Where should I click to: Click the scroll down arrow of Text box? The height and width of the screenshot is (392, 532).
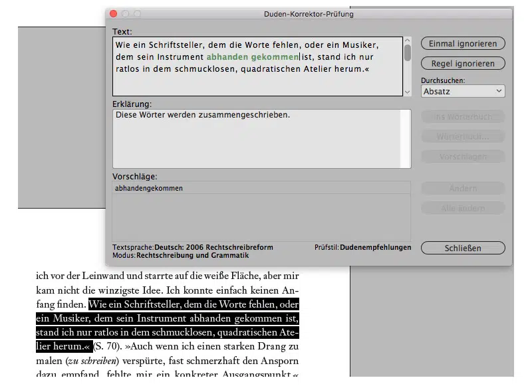[x=407, y=92]
